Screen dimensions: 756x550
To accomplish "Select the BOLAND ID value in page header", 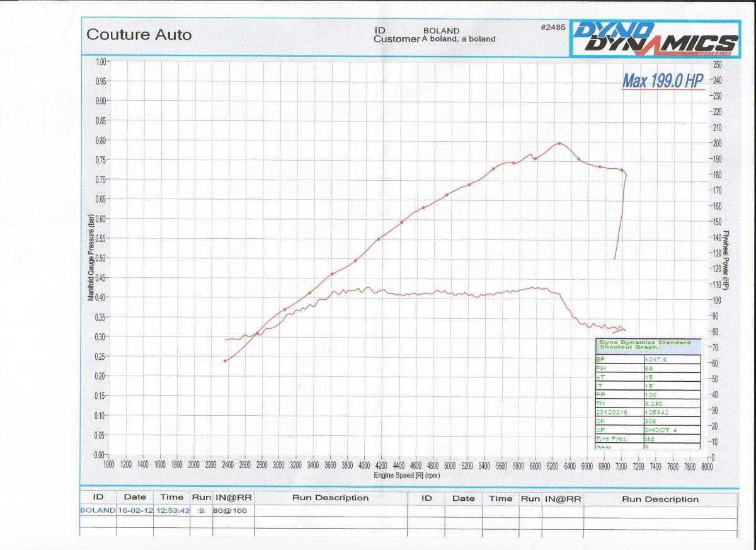I will coord(441,30).
